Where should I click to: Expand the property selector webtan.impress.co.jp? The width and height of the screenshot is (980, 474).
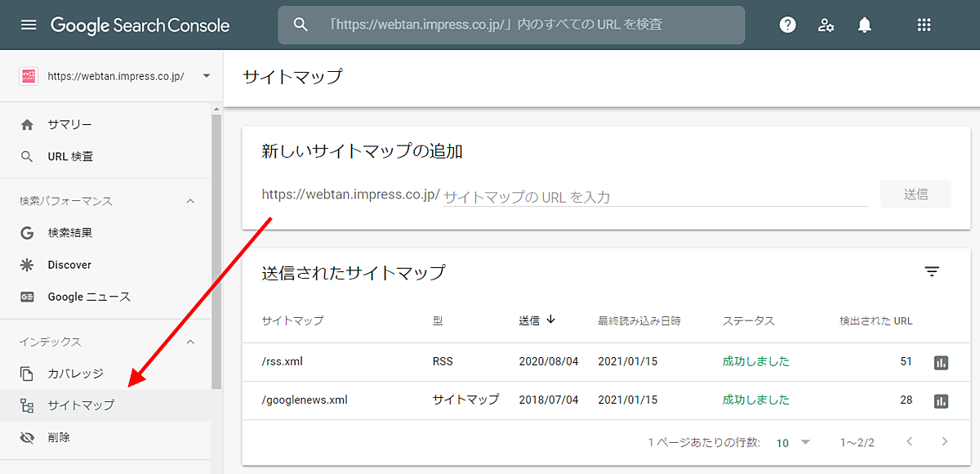[206, 76]
